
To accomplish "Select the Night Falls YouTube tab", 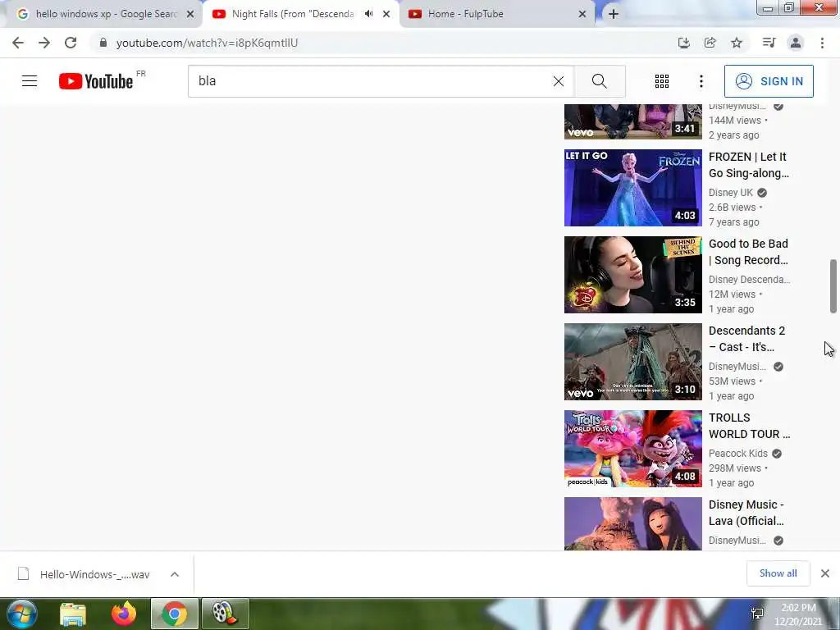I will (292, 14).
